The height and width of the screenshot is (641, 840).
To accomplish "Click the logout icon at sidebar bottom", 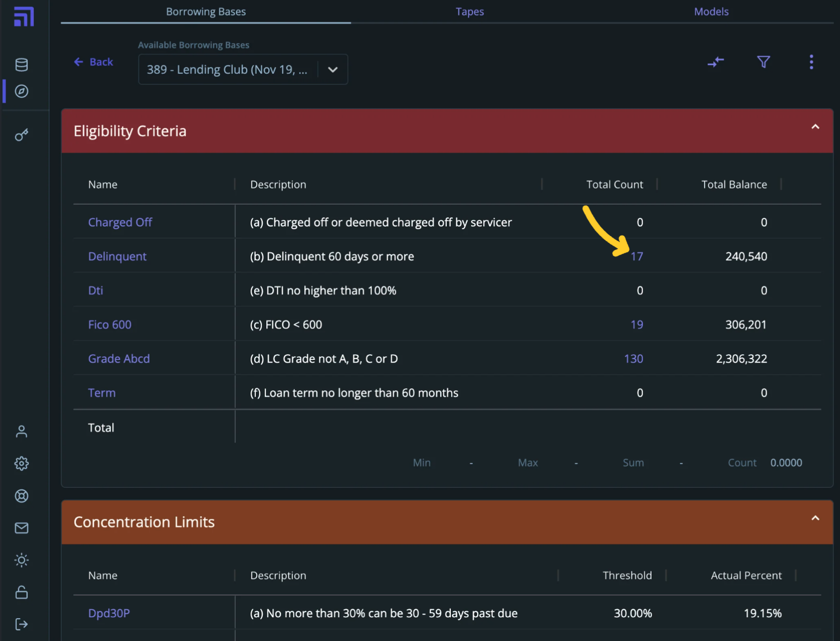I will [x=21, y=624].
